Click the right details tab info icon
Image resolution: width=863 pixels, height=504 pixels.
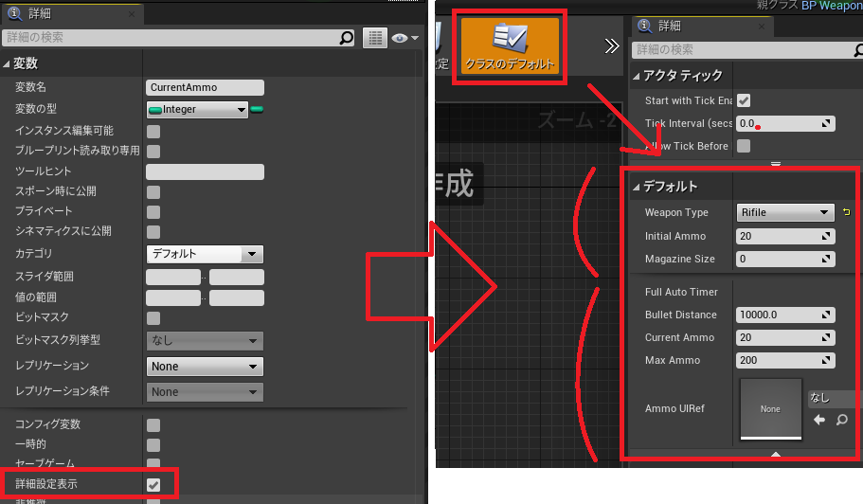(644, 26)
